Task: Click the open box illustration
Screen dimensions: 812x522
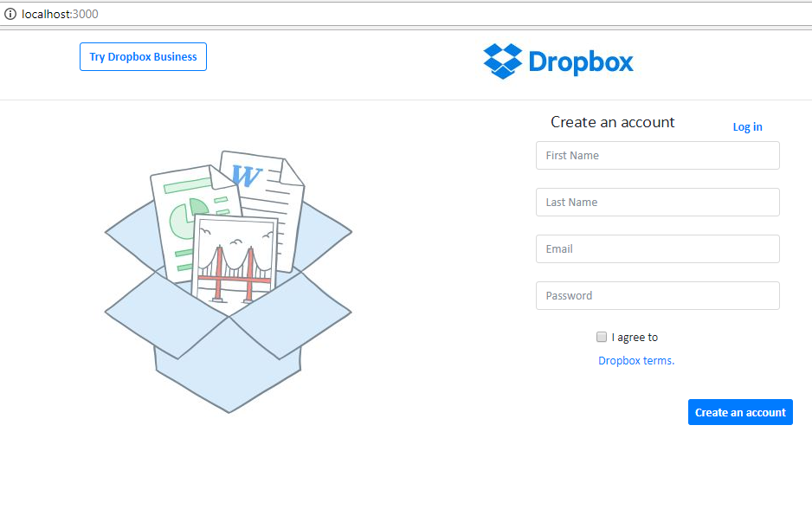Action: coord(229,281)
